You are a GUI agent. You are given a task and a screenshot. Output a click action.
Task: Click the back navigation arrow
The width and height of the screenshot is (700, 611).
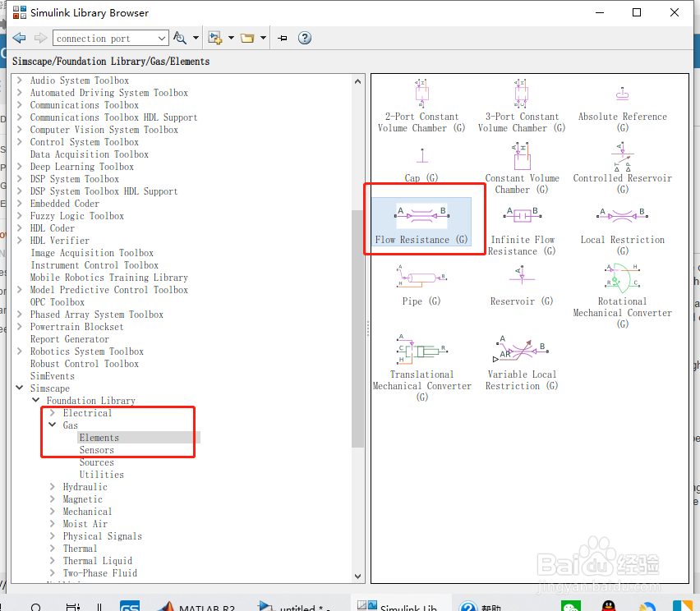pos(19,38)
